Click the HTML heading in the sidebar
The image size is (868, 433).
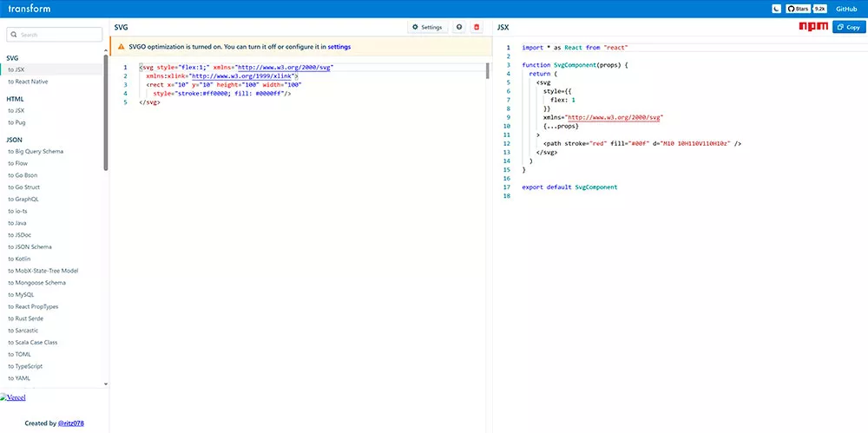pyautogui.click(x=15, y=99)
